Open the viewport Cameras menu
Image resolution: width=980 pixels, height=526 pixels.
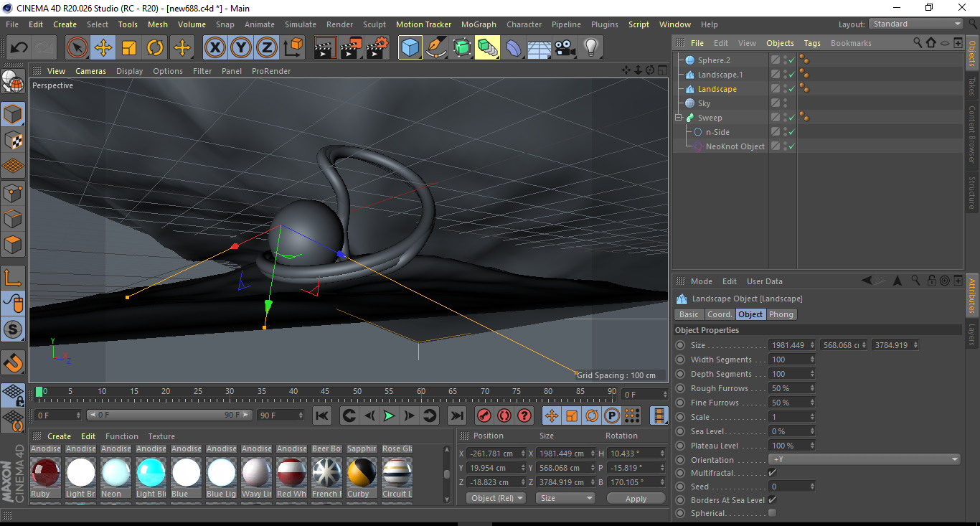(91, 71)
